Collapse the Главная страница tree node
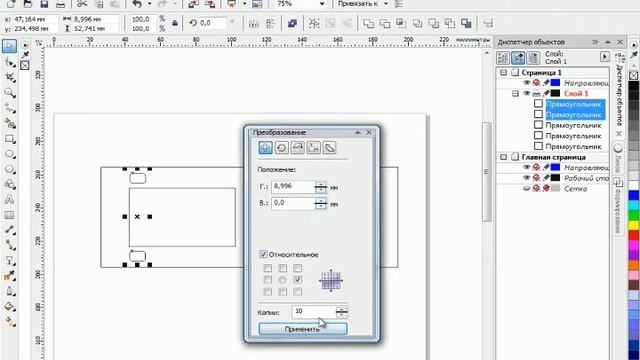The image size is (640, 360). pyautogui.click(x=504, y=157)
